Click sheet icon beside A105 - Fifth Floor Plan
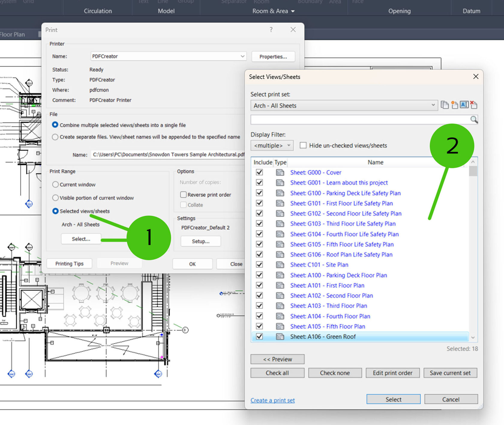The height and width of the screenshot is (425, 504). [x=280, y=326]
